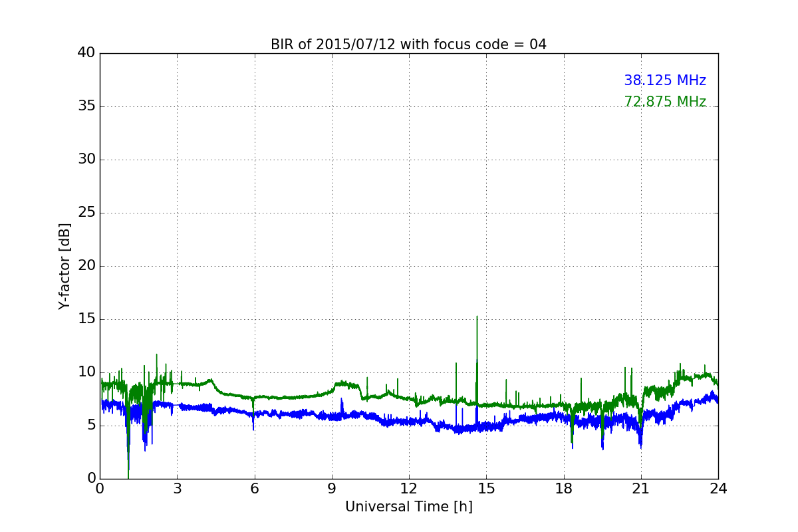Click the "Y-factor [dB]" axis label

coord(64,266)
